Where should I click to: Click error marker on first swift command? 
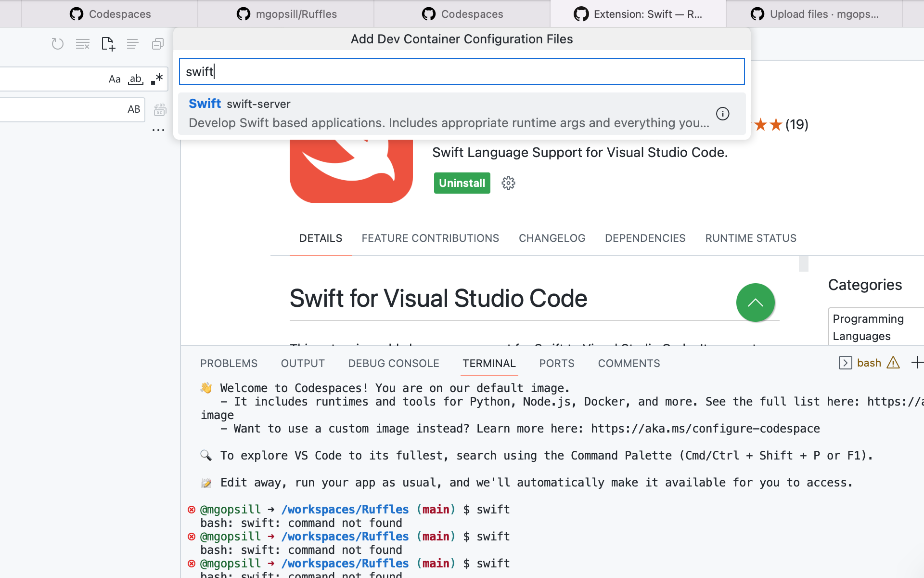(192, 510)
